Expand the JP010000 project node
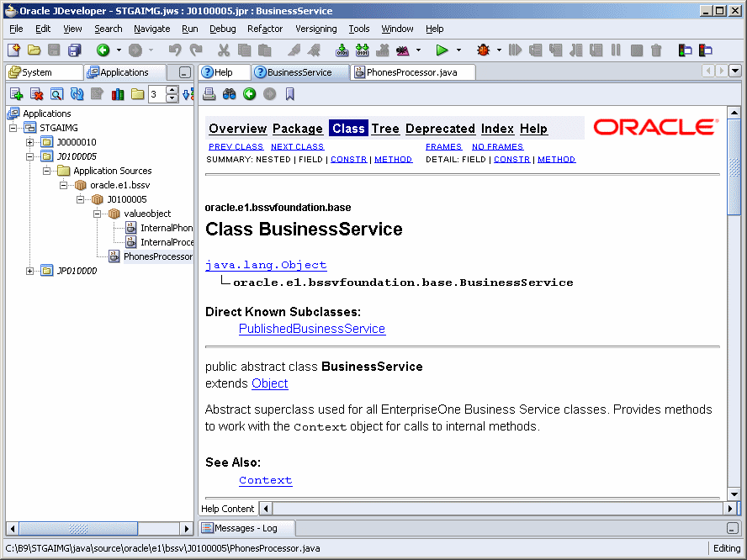 [30, 271]
